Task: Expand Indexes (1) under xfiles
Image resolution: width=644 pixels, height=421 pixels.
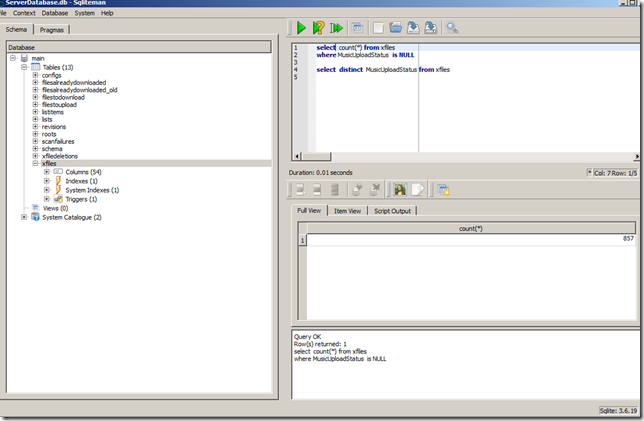Action: (47, 181)
